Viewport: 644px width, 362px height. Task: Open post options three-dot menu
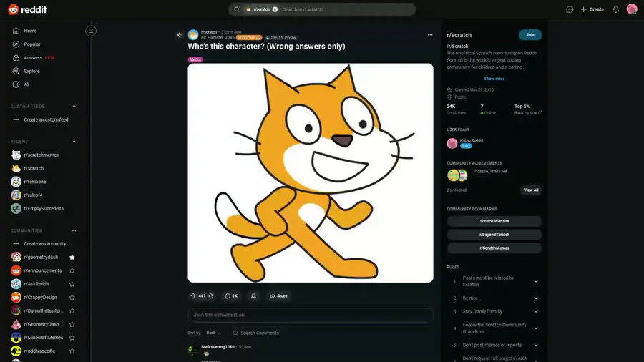click(x=430, y=35)
